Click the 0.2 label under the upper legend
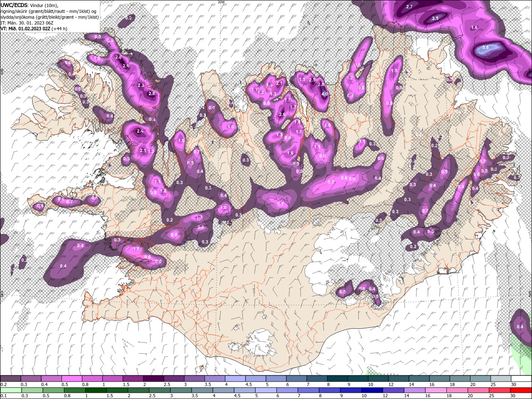The height and width of the screenshot is (399, 532). click(x=3, y=384)
